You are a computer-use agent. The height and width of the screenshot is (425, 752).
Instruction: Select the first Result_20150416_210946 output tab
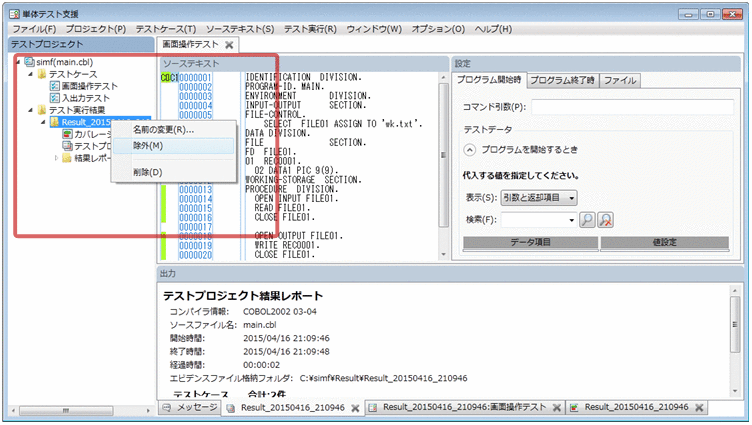[x=293, y=408]
